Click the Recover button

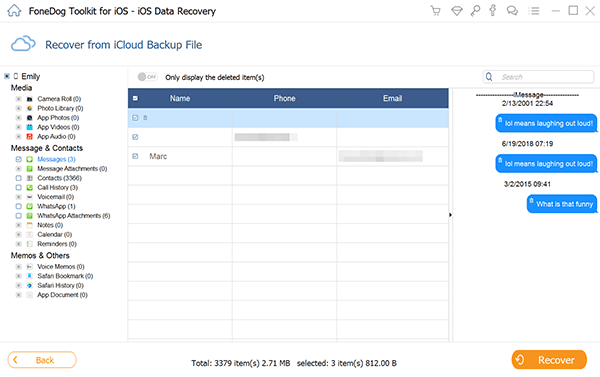click(x=549, y=360)
